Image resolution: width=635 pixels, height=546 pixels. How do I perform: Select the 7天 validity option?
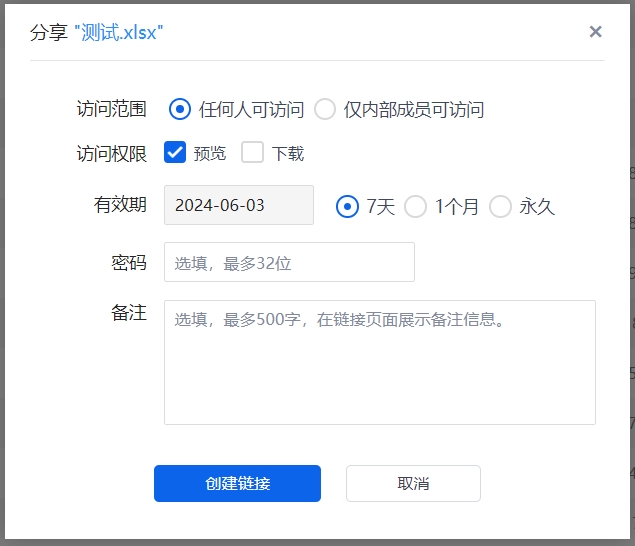[x=347, y=206]
